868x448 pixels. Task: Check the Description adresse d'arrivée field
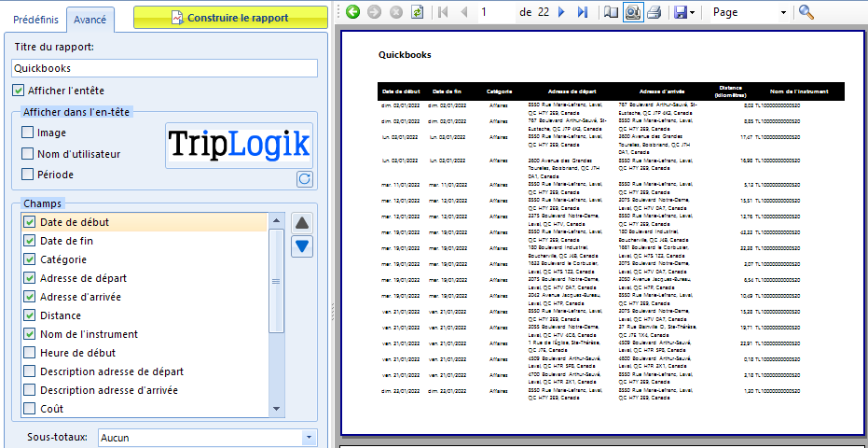(29, 390)
